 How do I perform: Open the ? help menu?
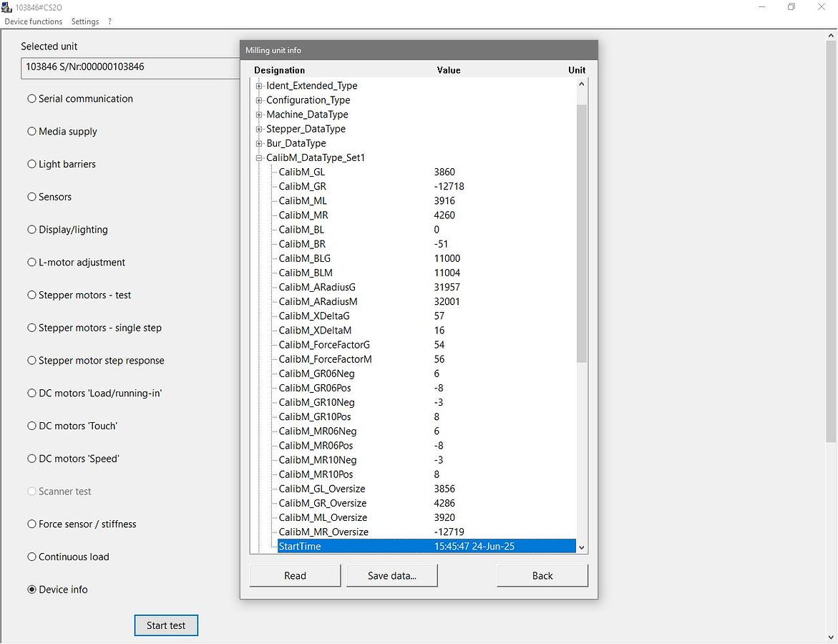point(109,21)
